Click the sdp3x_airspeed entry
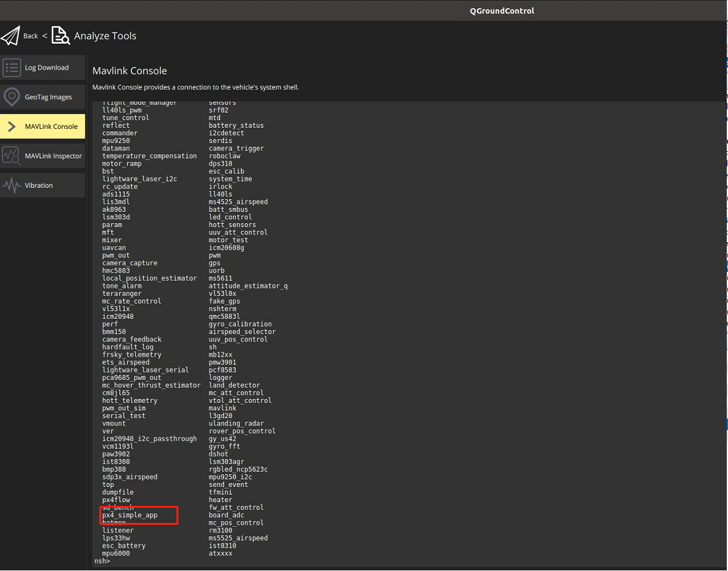728x571 pixels. [x=130, y=477]
